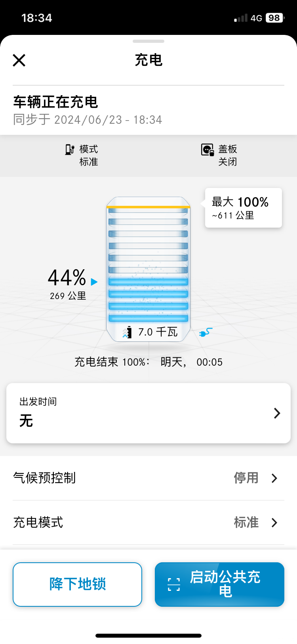Tap the cellular signal bars icon
The image size is (297, 644).
tap(240, 18)
